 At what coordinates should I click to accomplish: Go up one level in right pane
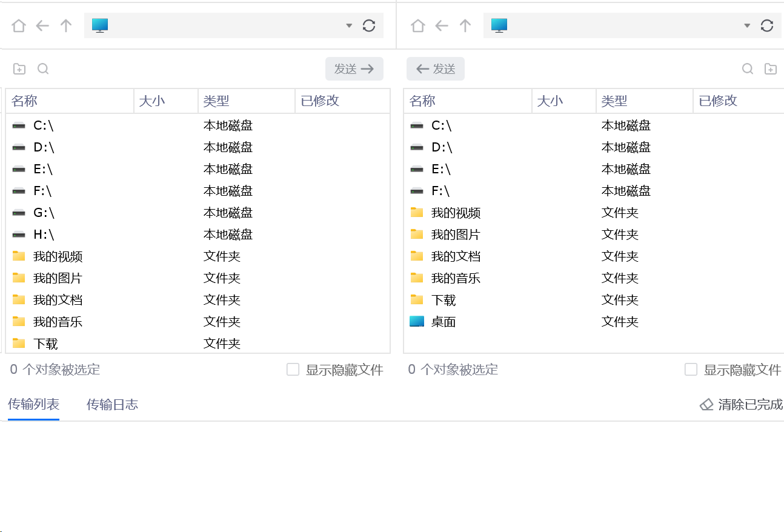pyautogui.click(x=465, y=25)
